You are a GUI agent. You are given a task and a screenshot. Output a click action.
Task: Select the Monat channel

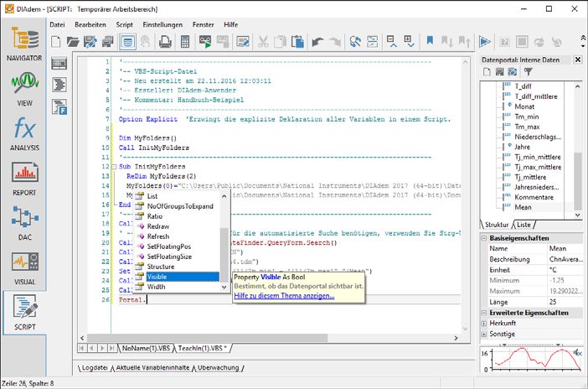tap(524, 106)
